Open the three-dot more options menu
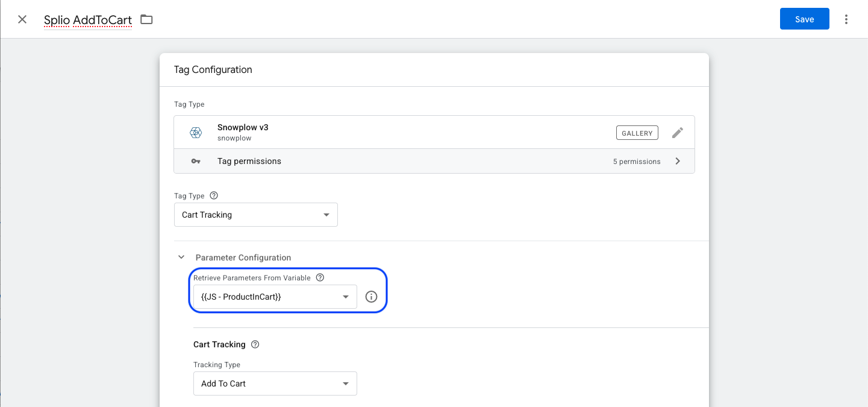 846,19
